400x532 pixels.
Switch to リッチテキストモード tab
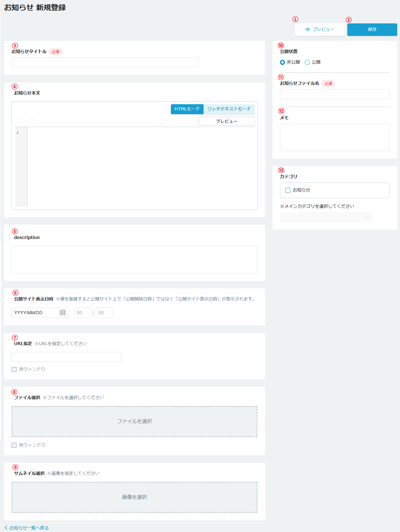(x=229, y=109)
